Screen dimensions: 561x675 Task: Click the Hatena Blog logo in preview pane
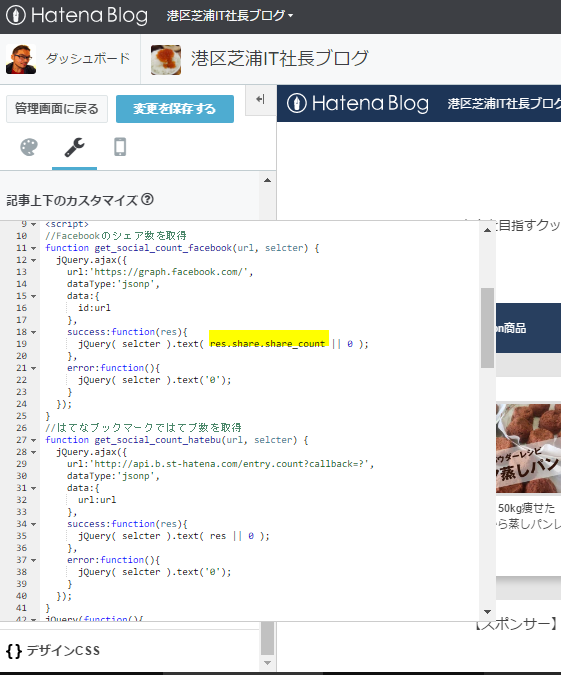358,103
